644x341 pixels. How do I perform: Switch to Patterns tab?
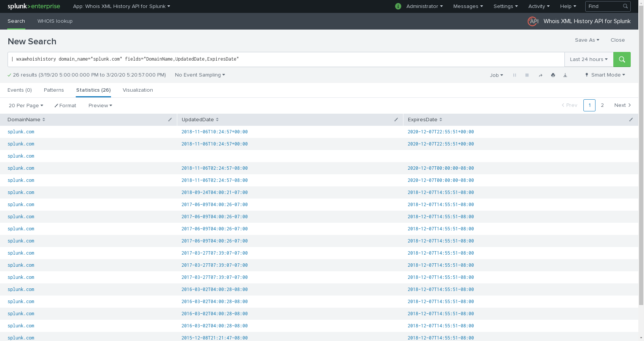54,90
